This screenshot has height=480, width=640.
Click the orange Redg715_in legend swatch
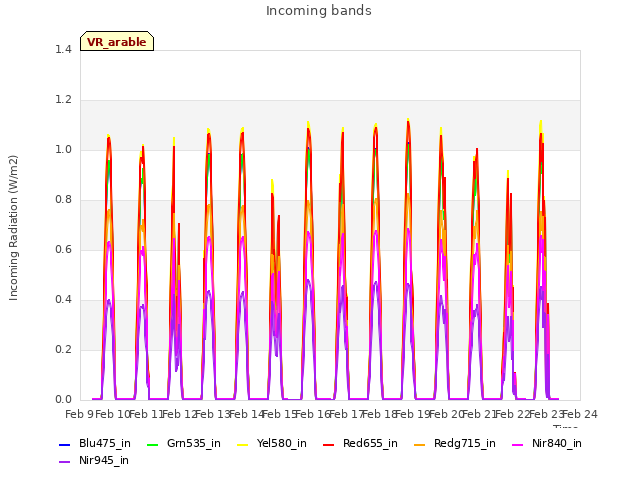[x=419, y=444]
